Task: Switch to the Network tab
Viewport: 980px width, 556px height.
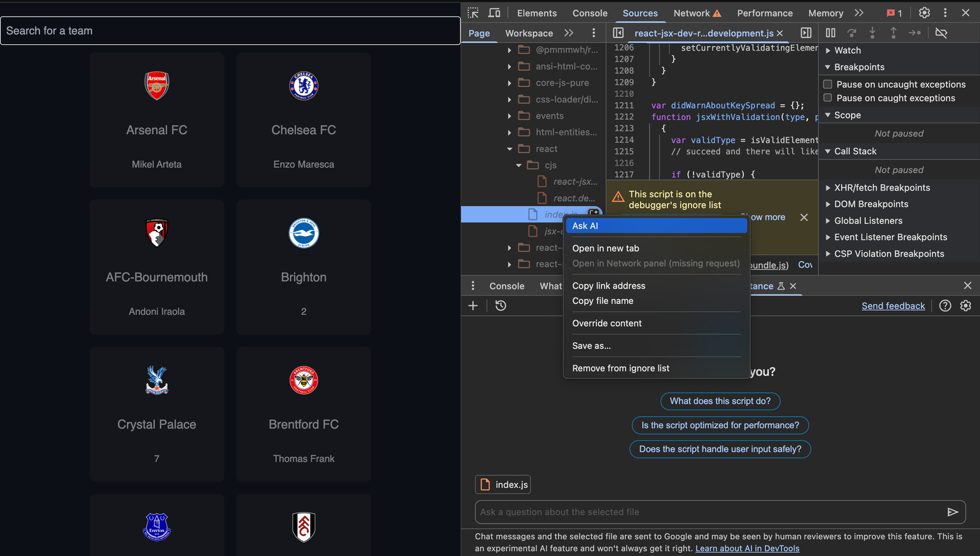Action: pos(697,13)
